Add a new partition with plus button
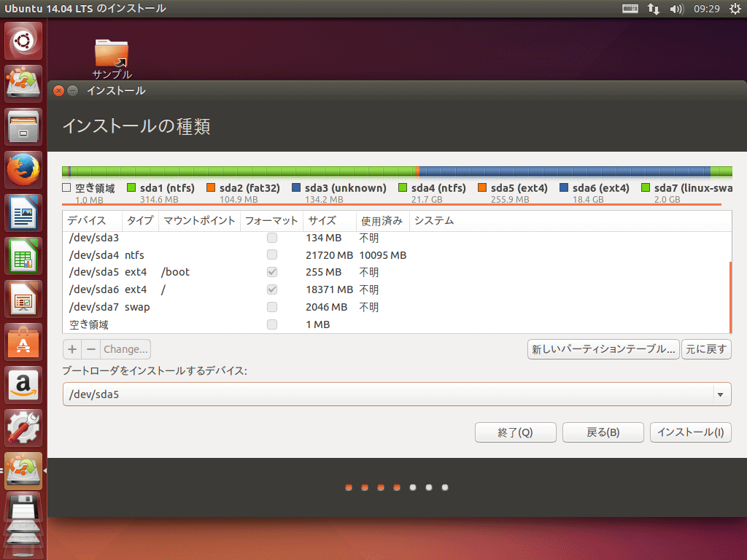The image size is (747, 560). click(x=72, y=349)
